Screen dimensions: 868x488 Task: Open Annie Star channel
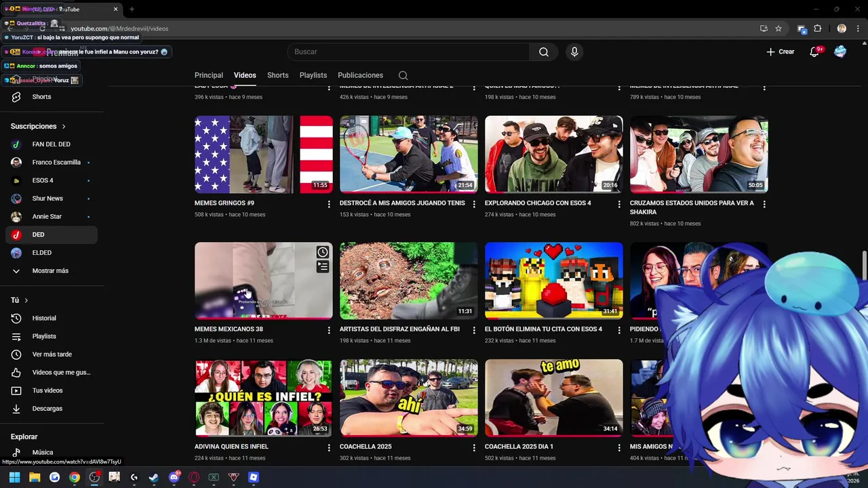[52, 216]
